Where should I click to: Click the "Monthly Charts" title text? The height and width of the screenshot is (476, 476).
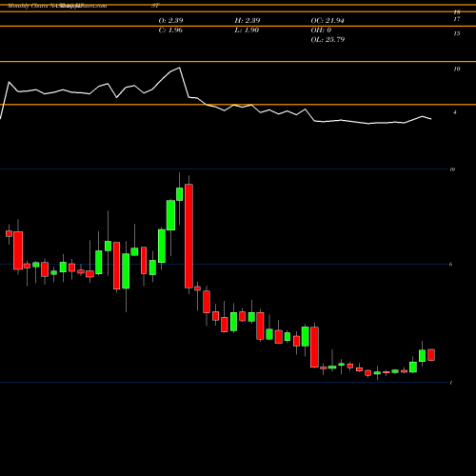click(27, 6)
